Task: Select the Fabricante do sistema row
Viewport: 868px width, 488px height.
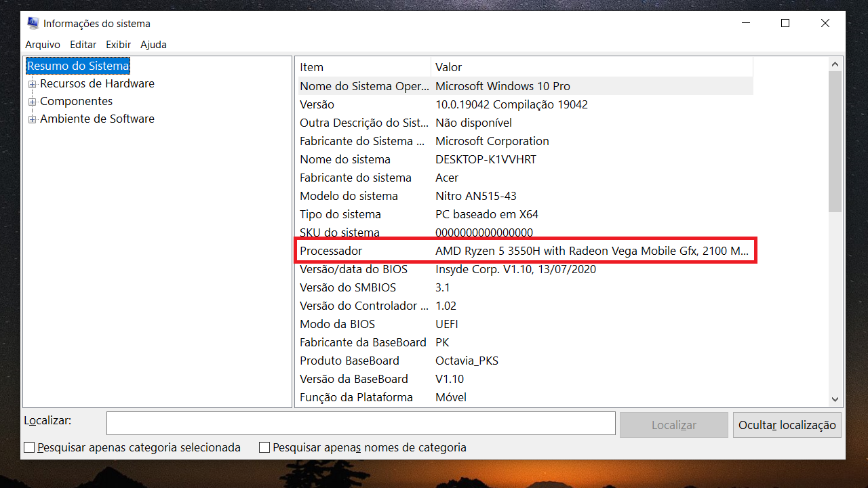Action: pos(524,178)
